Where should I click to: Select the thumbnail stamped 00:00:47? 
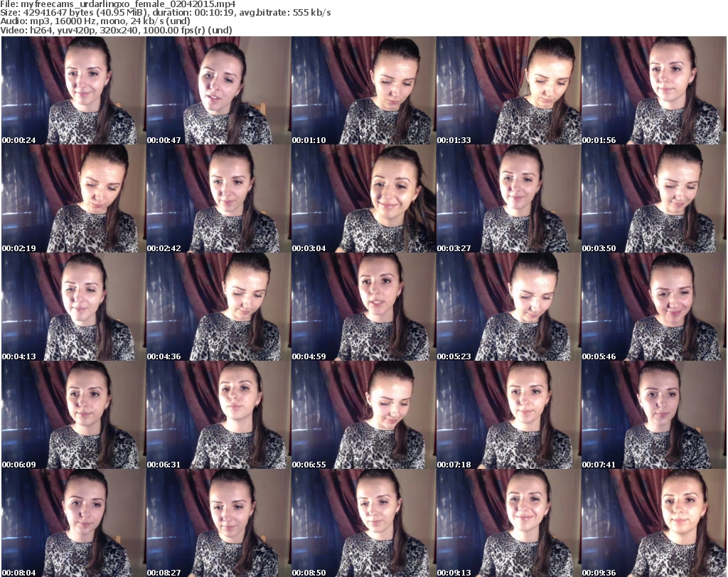coord(218,90)
